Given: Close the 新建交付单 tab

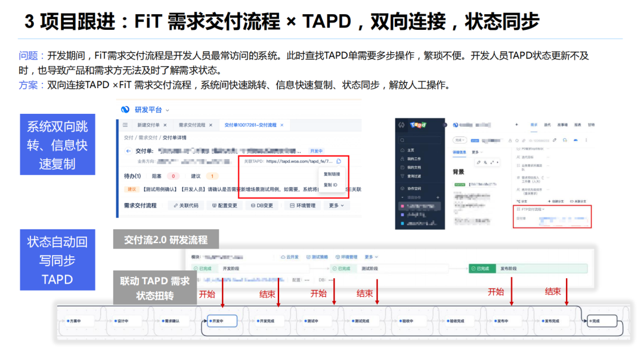Looking at the screenshot, I should tap(165, 125).
